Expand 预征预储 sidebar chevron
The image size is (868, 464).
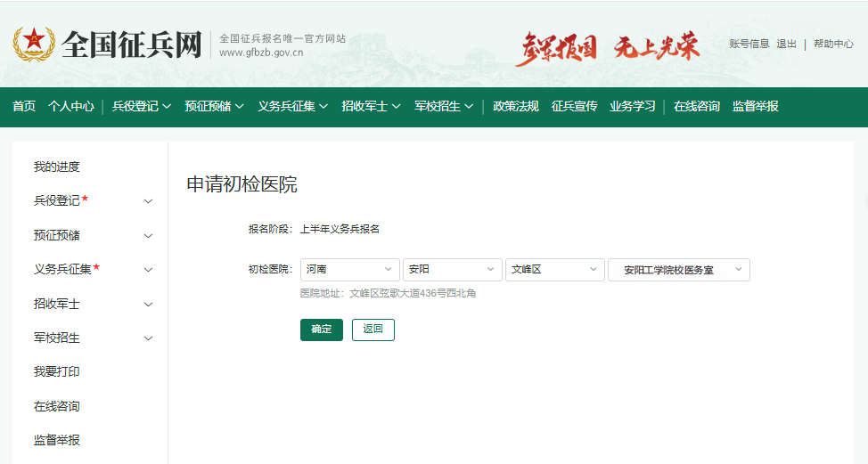148,236
